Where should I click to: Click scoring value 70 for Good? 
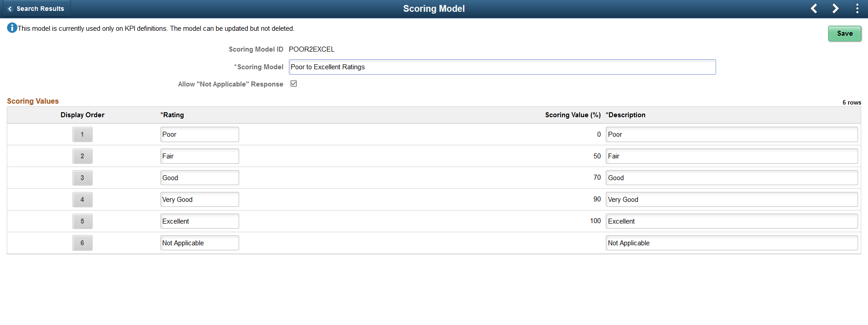(x=597, y=177)
